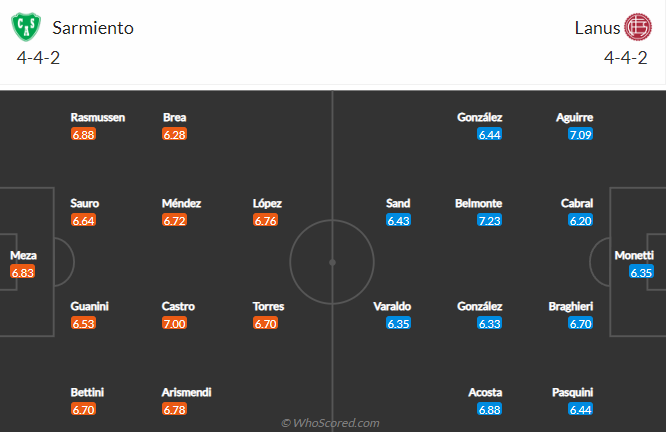Select player Sand's name
Viewport: 667px width, 432px height.
click(398, 203)
